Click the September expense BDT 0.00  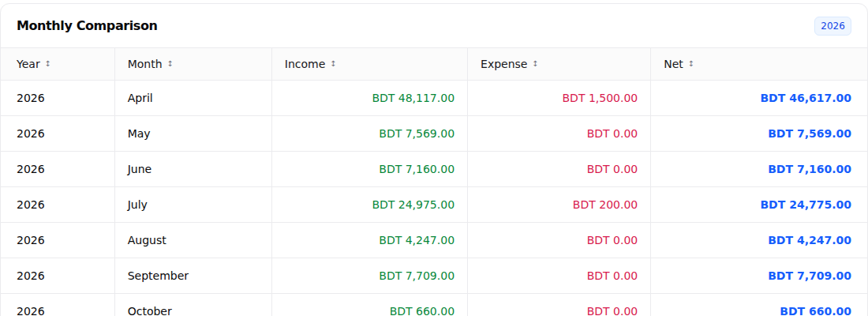coord(612,276)
